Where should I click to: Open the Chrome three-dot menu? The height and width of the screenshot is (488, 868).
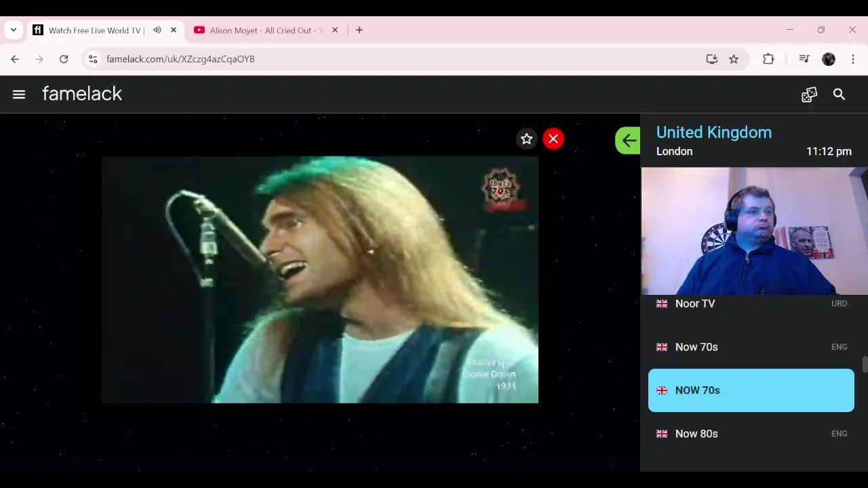(853, 59)
